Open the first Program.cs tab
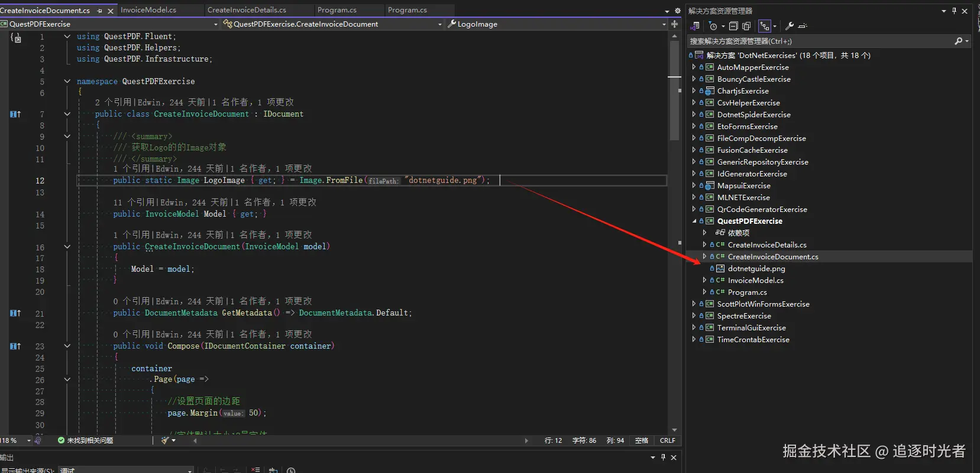 click(x=337, y=10)
